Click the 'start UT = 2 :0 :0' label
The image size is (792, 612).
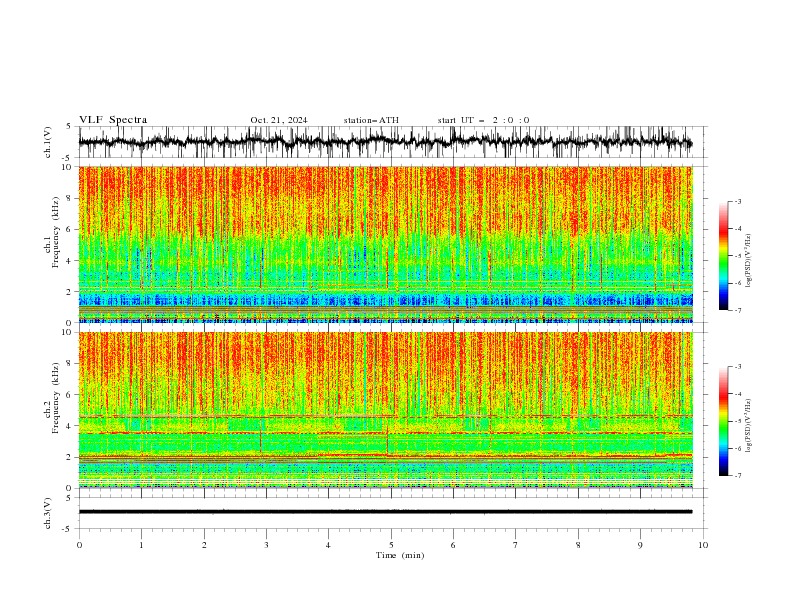[483, 120]
